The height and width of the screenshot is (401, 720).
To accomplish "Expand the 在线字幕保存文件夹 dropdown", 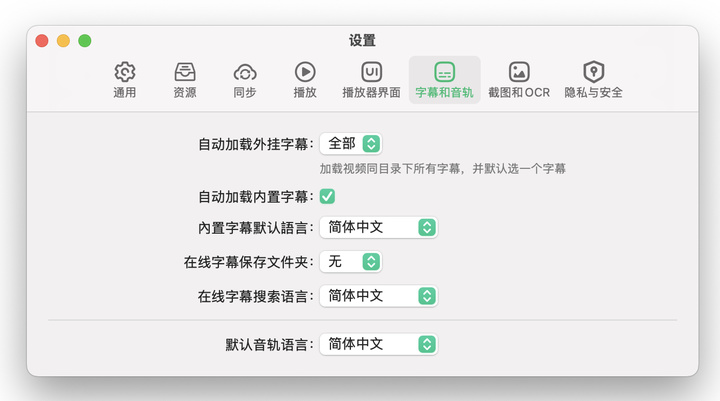I will tap(351, 262).
